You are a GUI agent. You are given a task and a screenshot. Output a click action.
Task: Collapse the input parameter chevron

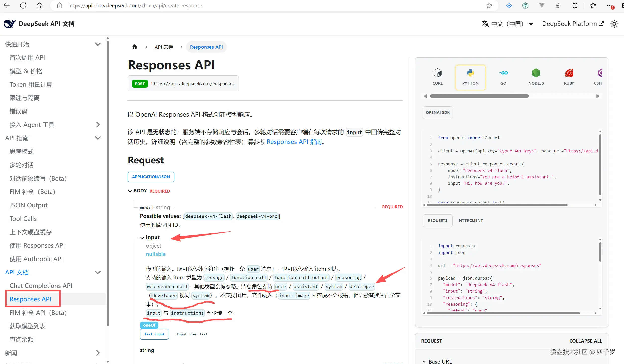[x=142, y=238]
